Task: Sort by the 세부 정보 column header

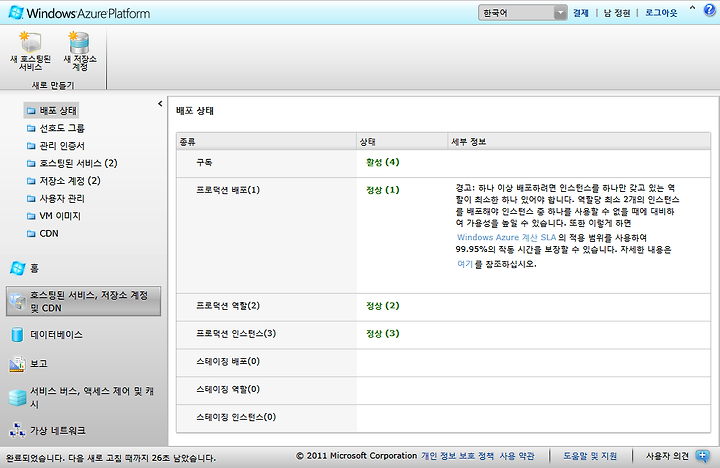Action: [579, 142]
